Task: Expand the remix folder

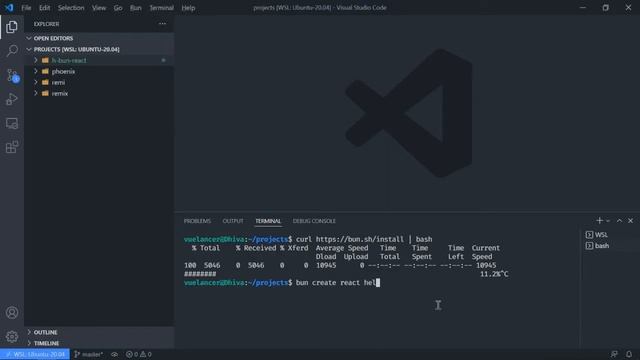Action: [x=36, y=93]
